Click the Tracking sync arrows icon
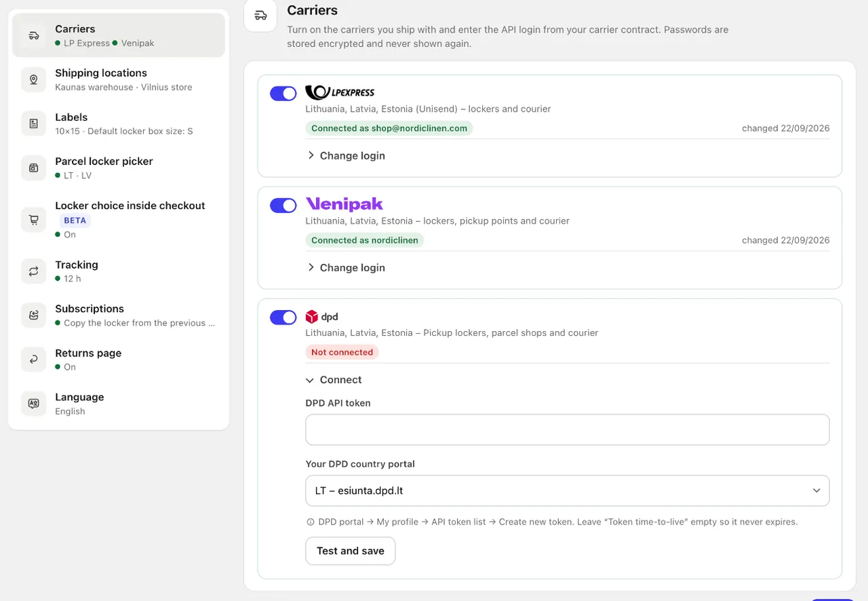The width and height of the screenshot is (868, 601). click(x=34, y=271)
